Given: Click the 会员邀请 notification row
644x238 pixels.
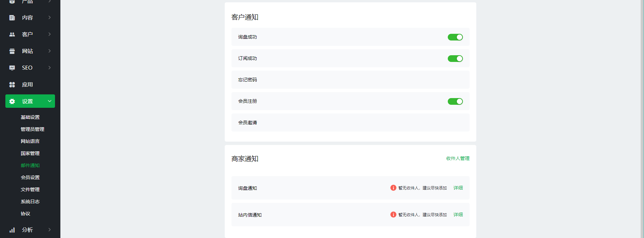Looking at the screenshot, I should pyautogui.click(x=351, y=123).
